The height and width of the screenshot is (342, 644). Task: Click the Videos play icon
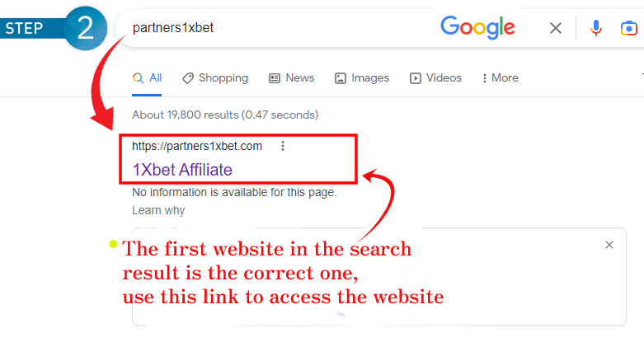(416, 78)
